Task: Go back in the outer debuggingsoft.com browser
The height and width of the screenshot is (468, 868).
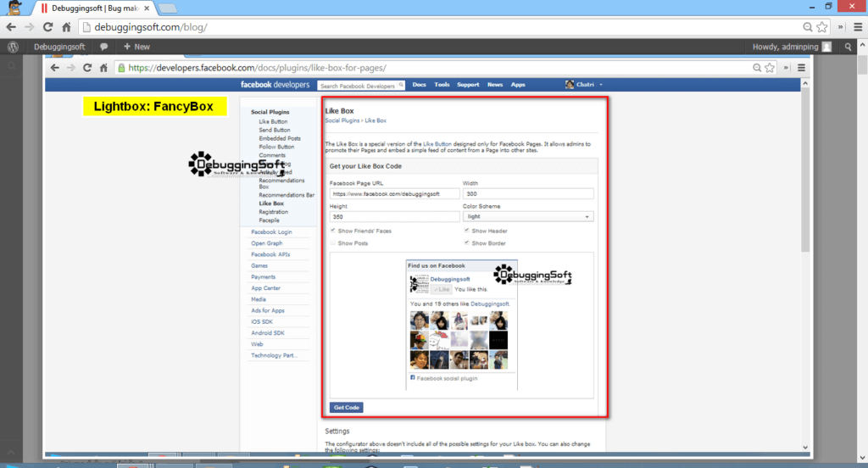Action: coord(11,27)
